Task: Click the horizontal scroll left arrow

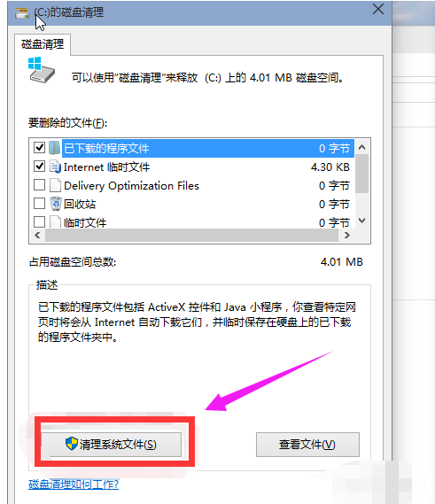Action: 37,236
